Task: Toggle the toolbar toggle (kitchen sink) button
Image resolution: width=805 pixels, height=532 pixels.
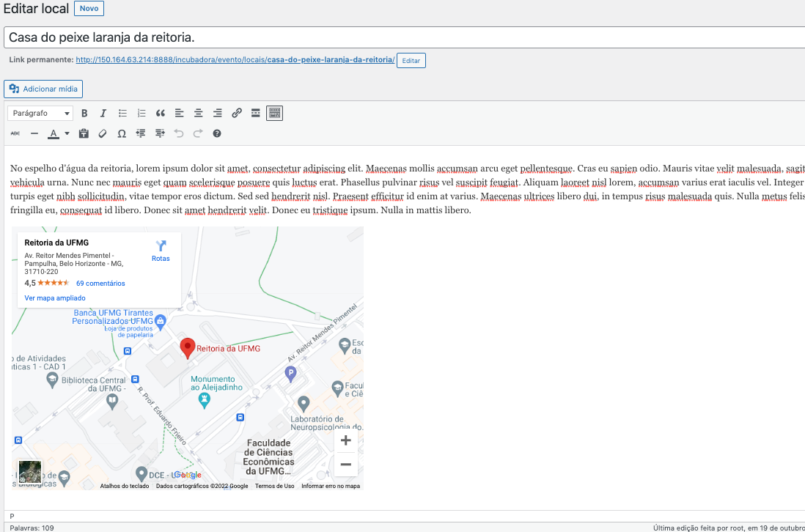Action: click(275, 114)
